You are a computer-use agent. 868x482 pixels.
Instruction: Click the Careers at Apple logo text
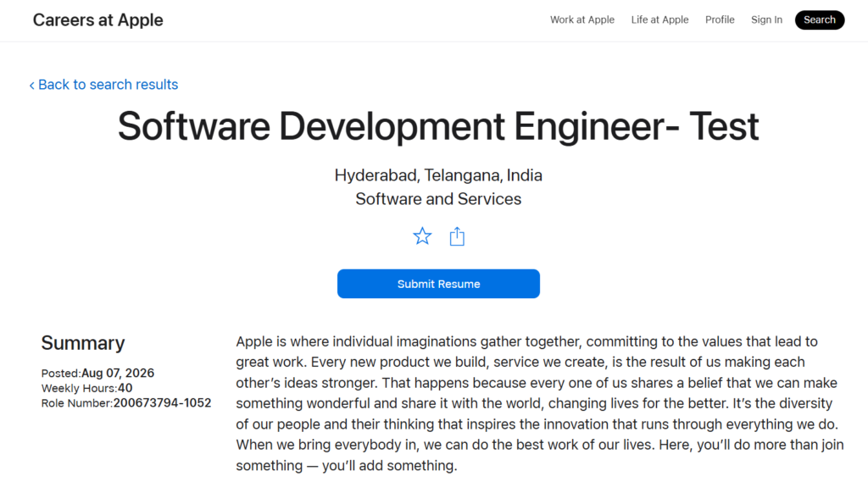click(x=98, y=20)
